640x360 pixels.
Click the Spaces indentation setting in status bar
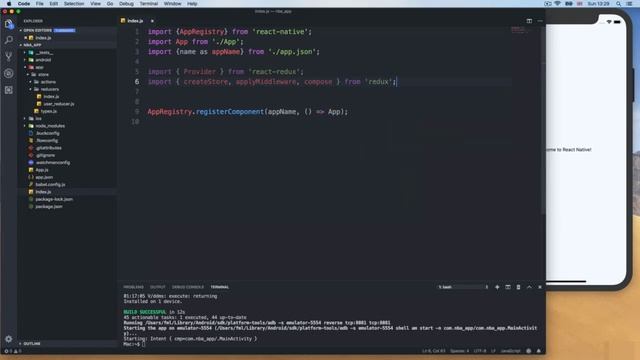coord(460,351)
